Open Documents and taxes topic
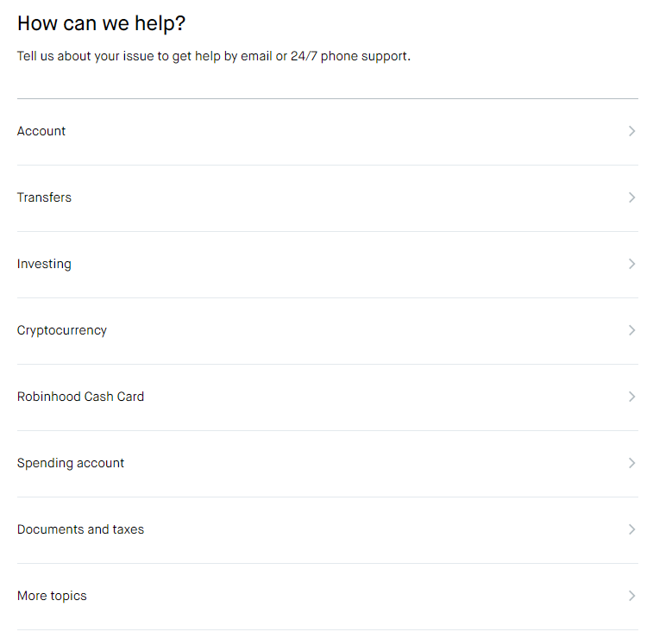672x638 pixels. pyautogui.click(x=80, y=529)
